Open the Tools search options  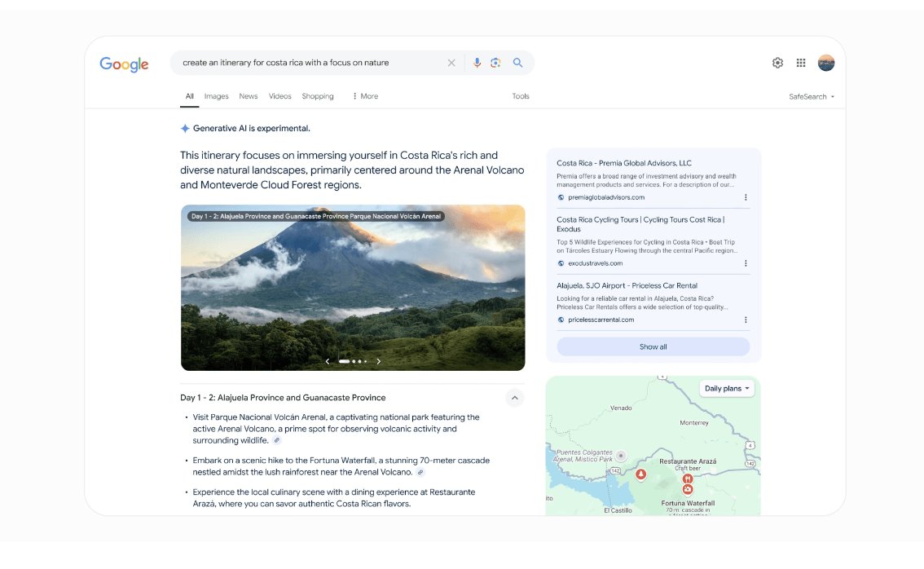pos(521,96)
